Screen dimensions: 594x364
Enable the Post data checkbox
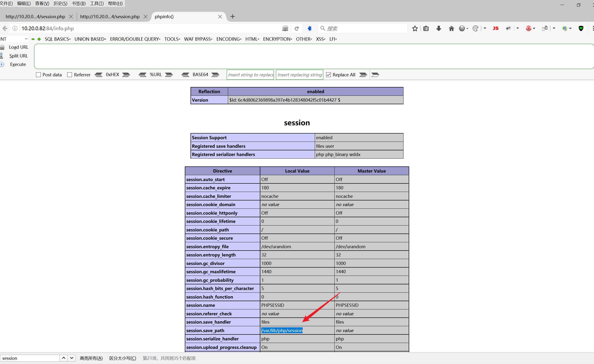38,75
